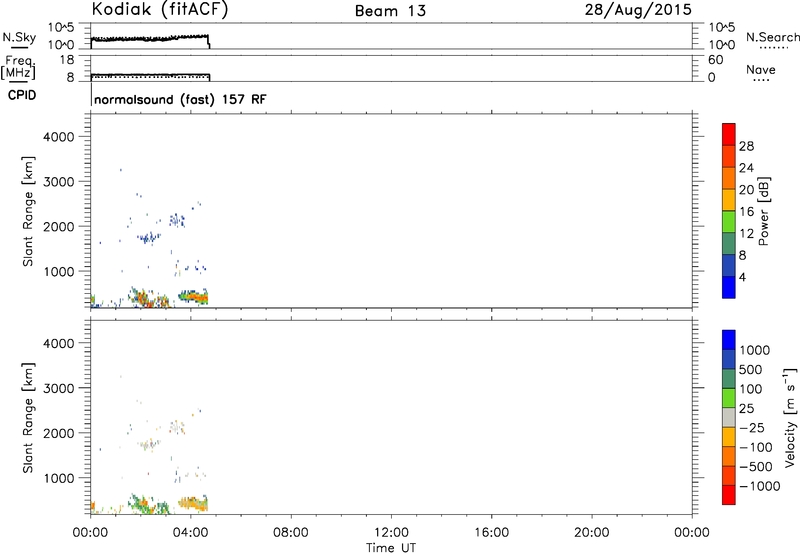The width and height of the screenshot is (800, 554).
Task: Click the '4' power scale value
Action: (742, 278)
